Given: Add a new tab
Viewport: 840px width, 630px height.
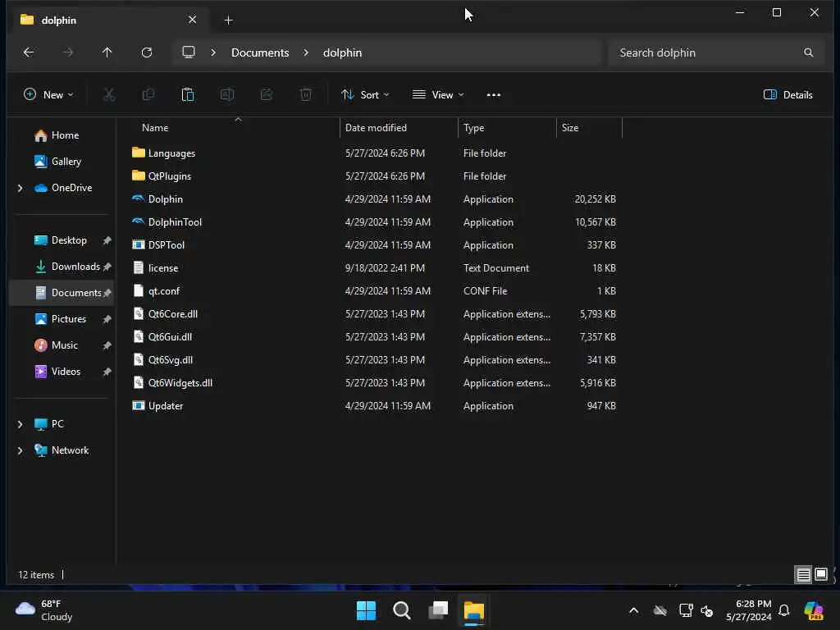Looking at the screenshot, I should (x=228, y=21).
